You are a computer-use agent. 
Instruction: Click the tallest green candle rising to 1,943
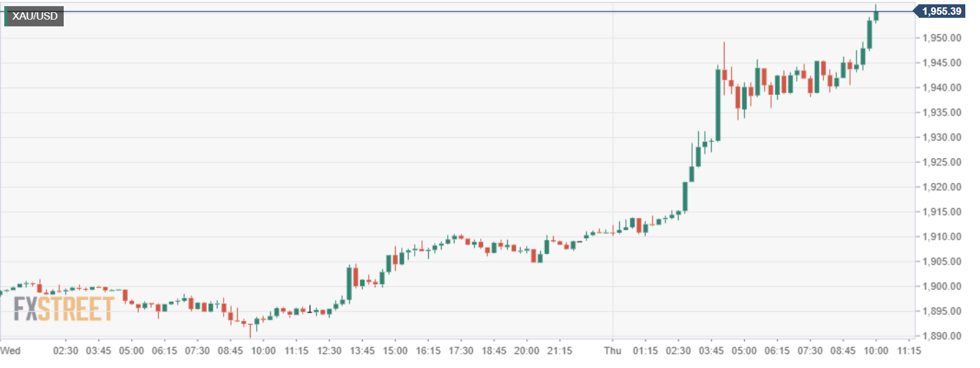(x=718, y=104)
